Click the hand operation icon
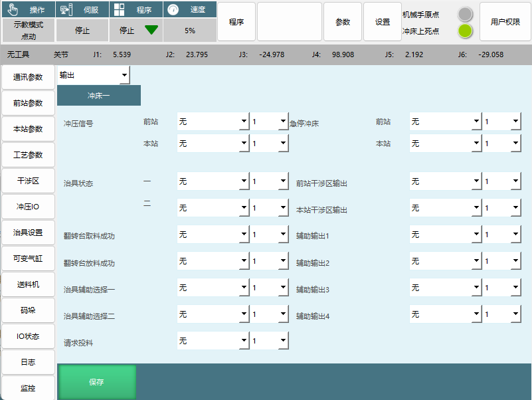 point(13,10)
